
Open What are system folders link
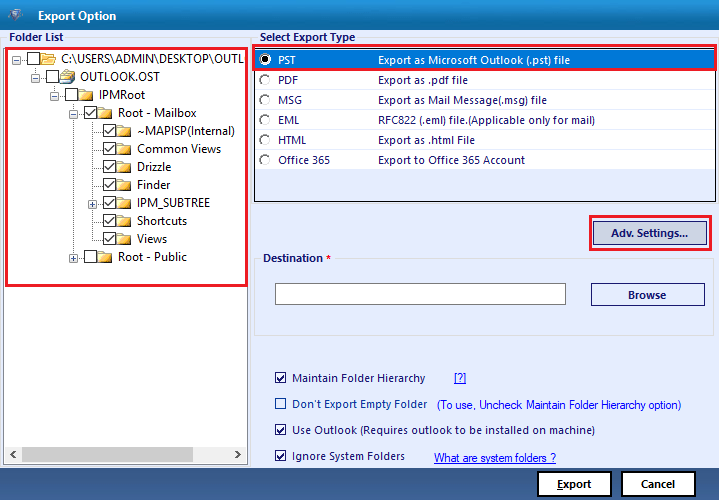[495, 458]
